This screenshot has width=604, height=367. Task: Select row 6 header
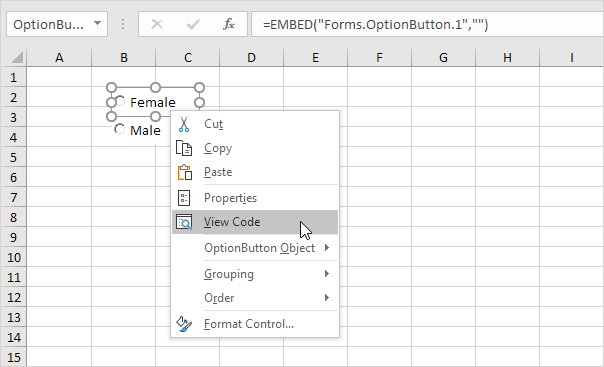pos(13,178)
